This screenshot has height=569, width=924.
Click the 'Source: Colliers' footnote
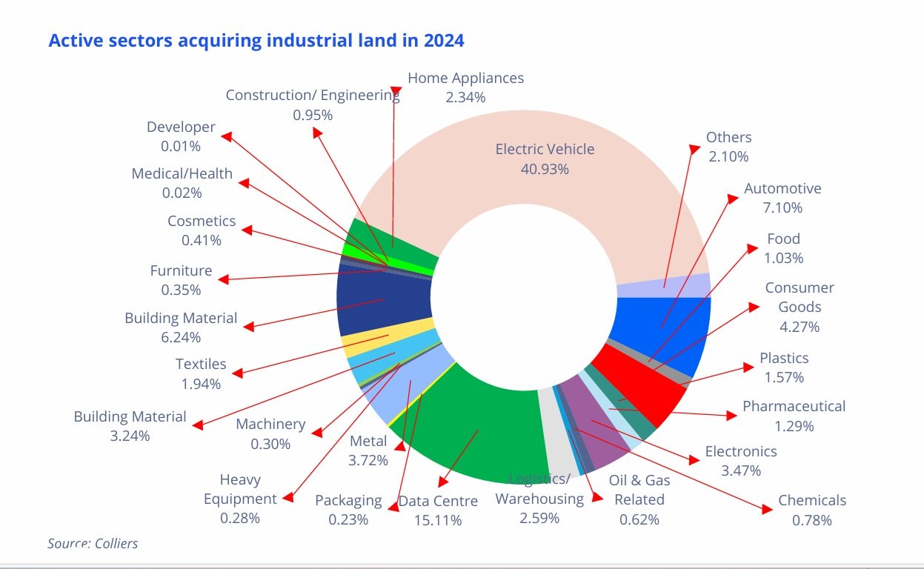click(93, 543)
